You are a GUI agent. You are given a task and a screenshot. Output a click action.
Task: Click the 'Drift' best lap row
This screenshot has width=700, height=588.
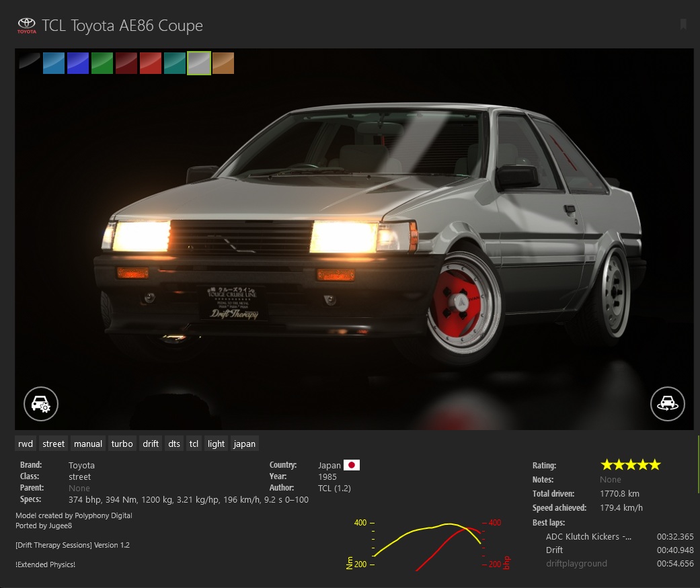pos(619,550)
